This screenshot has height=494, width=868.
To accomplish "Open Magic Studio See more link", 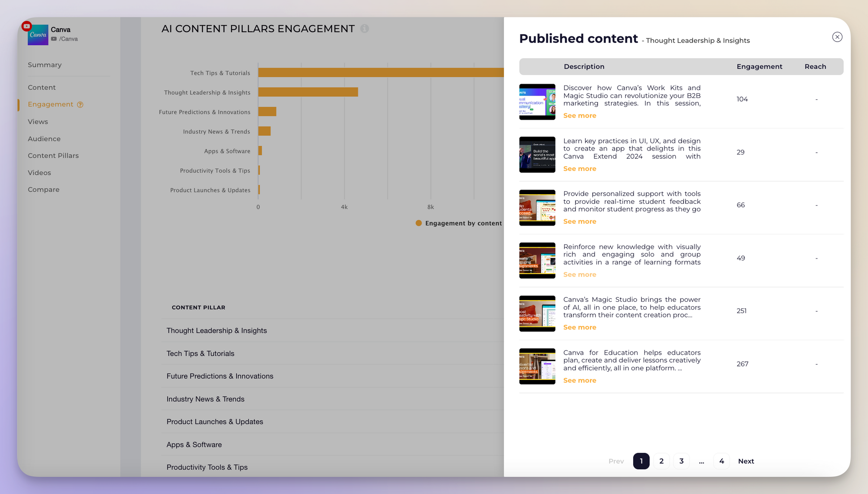I will (x=579, y=327).
